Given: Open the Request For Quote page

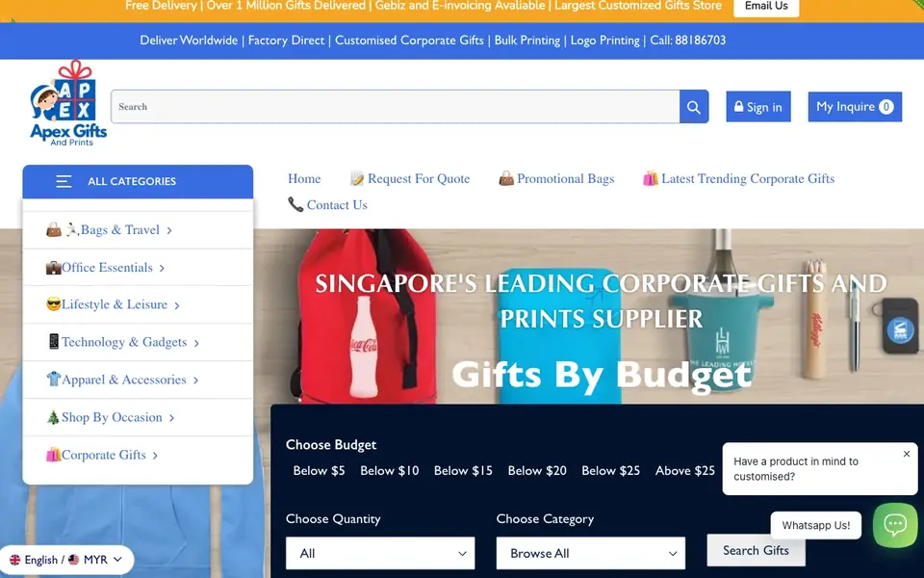Looking at the screenshot, I should click(419, 179).
